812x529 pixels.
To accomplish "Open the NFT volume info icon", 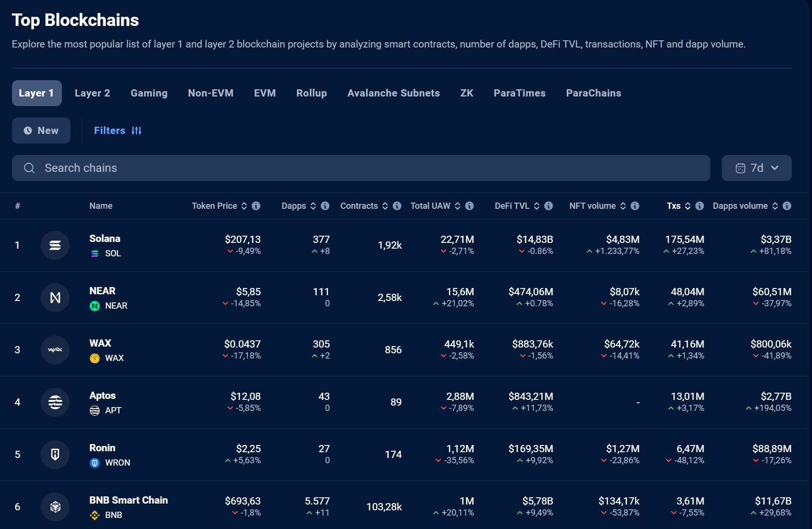I will tap(635, 206).
